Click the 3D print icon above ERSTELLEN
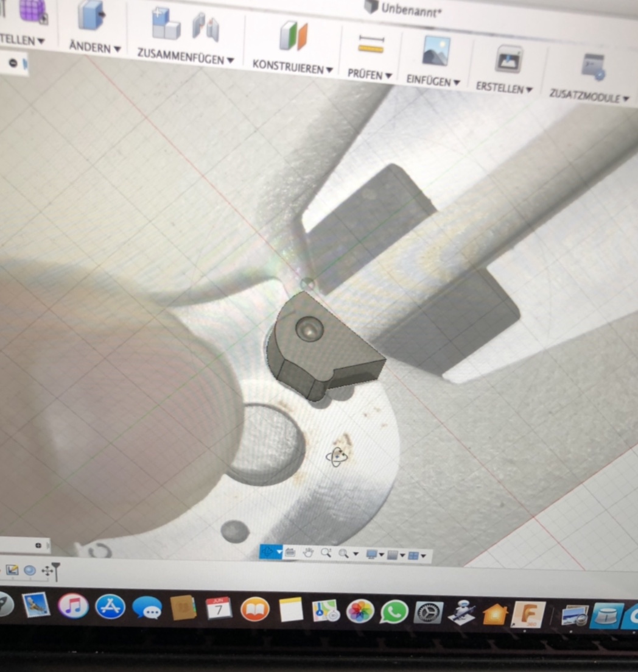This screenshot has height=672, width=638. point(508,60)
